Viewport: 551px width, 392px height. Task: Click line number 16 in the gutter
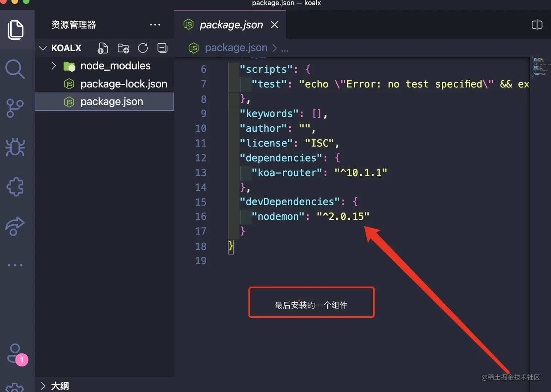[201, 217]
